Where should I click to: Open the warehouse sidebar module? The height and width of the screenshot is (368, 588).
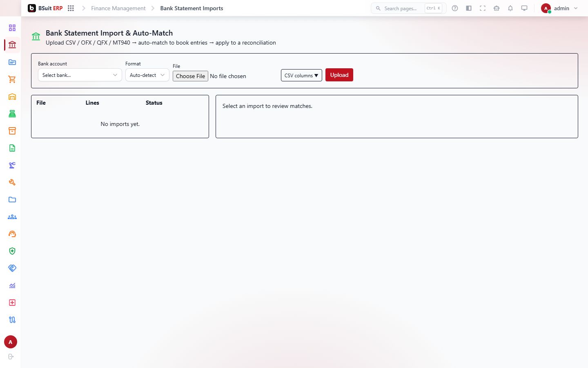tap(12, 96)
